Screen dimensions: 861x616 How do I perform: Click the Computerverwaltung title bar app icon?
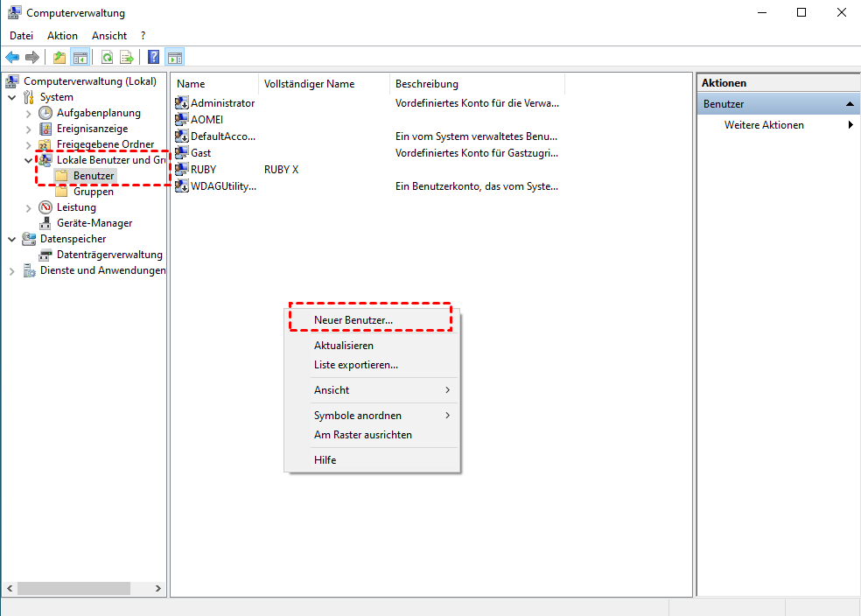coord(14,12)
